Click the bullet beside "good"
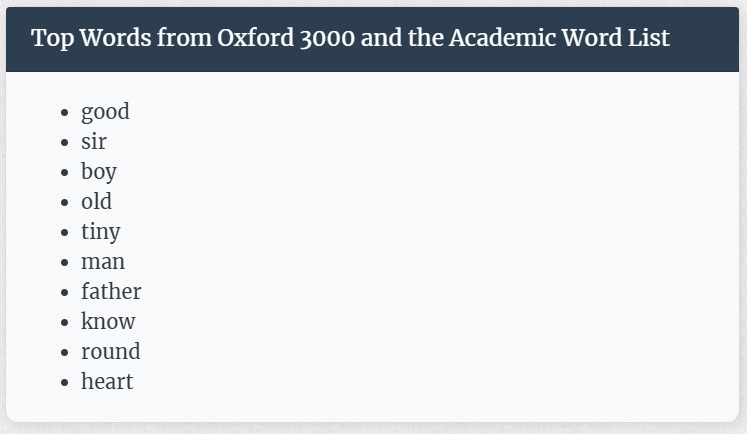 [65, 113]
